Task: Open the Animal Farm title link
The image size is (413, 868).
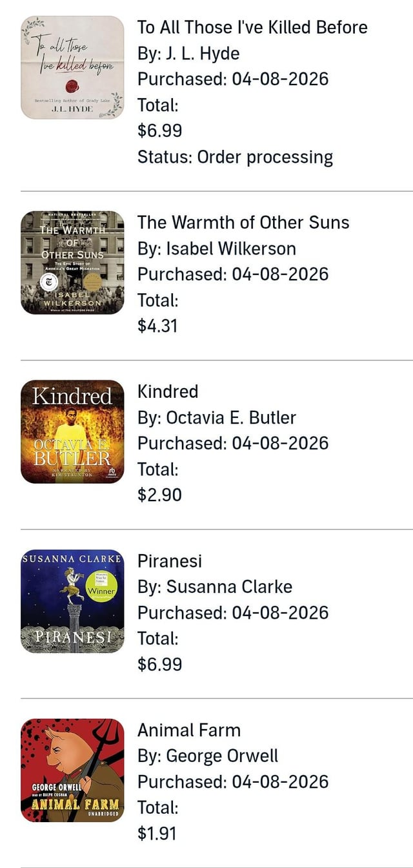Action: (189, 730)
